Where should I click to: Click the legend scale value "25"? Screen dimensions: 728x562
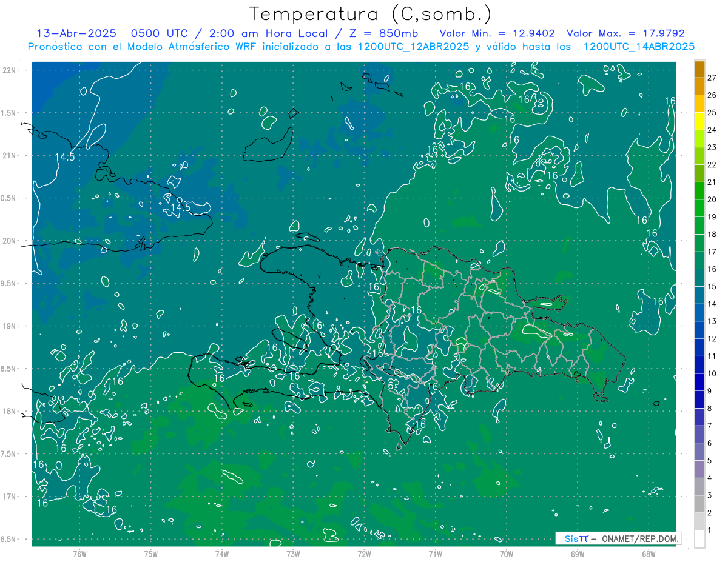[x=712, y=112]
